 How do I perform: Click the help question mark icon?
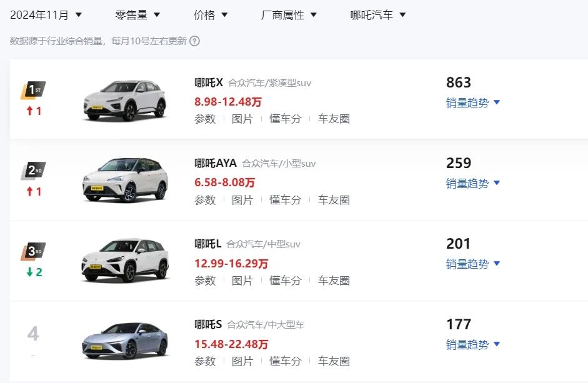[194, 41]
